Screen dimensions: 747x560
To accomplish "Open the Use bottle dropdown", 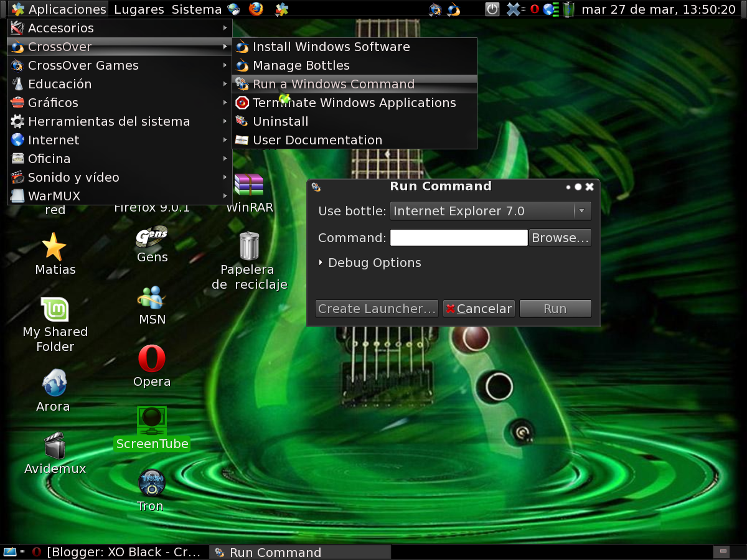I will (491, 211).
